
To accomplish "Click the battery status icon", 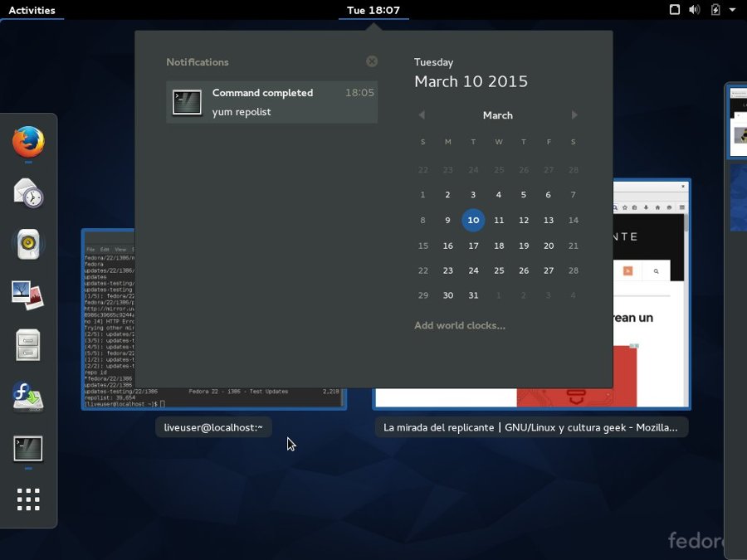I will pos(716,10).
